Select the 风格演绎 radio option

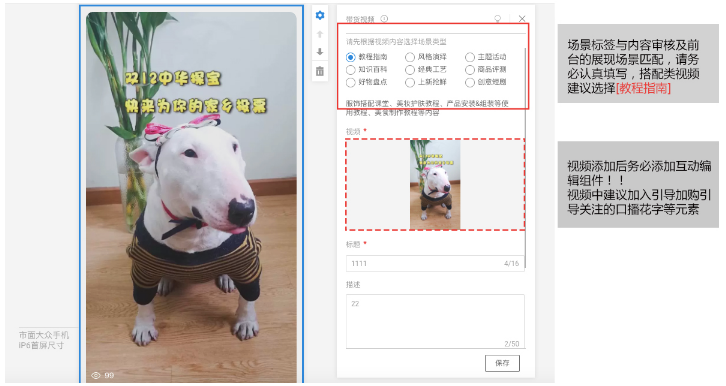point(410,57)
